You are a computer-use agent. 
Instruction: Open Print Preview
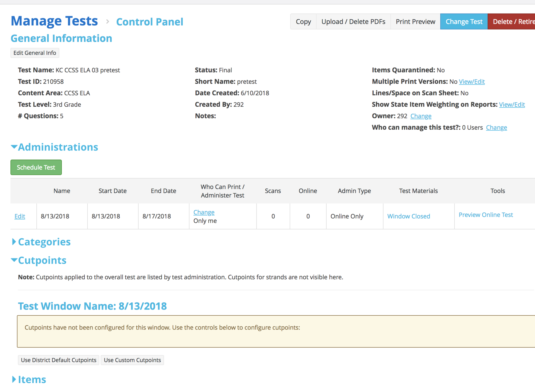pos(415,22)
